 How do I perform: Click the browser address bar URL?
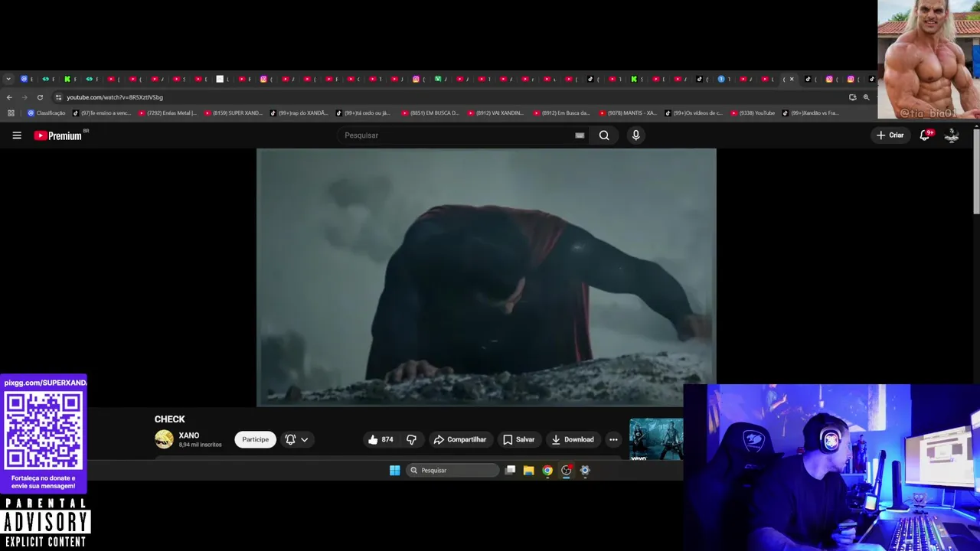(x=115, y=97)
